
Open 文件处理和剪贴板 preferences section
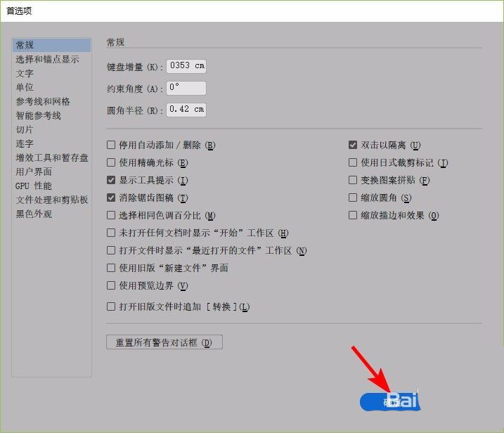click(x=52, y=200)
